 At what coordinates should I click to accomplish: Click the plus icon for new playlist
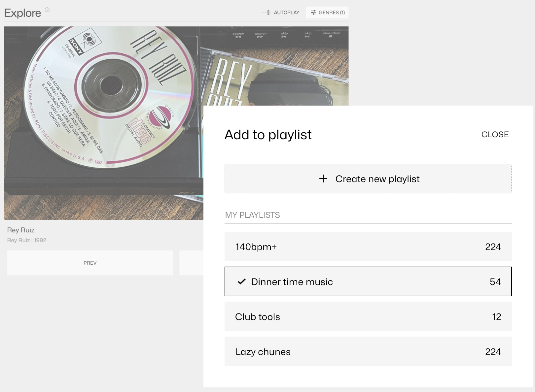pyautogui.click(x=323, y=179)
